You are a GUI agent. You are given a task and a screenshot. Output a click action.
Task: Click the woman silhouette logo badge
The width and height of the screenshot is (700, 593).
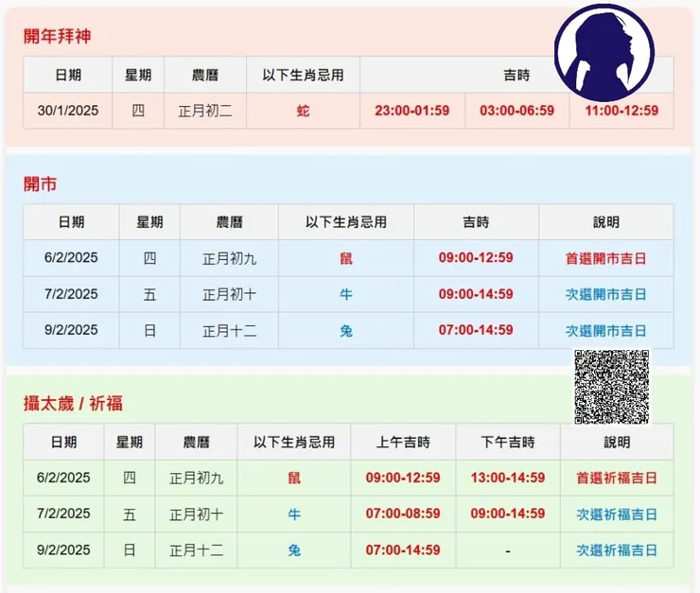tap(604, 53)
